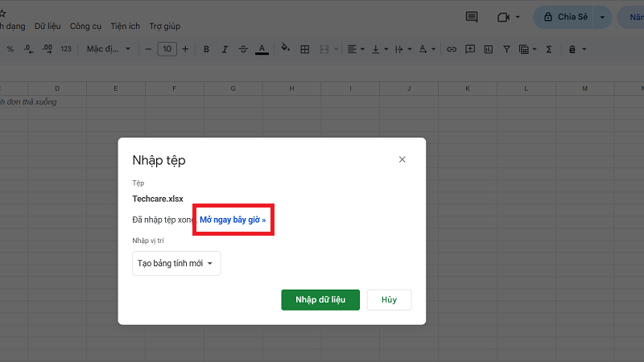Image resolution: width=644 pixels, height=362 pixels.
Task: Expand the 'Tạo bảng tính mới' dropdown
Action: (x=176, y=263)
